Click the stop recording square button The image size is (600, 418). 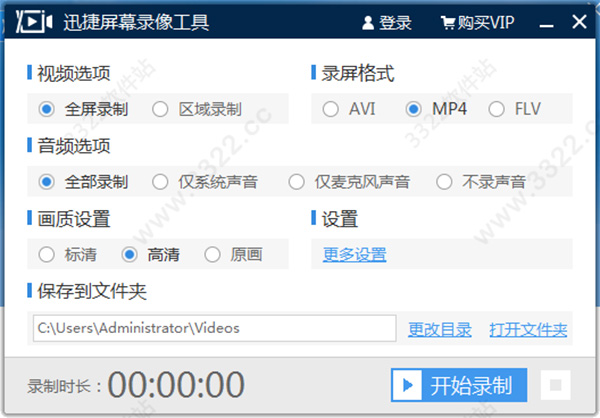(556, 385)
